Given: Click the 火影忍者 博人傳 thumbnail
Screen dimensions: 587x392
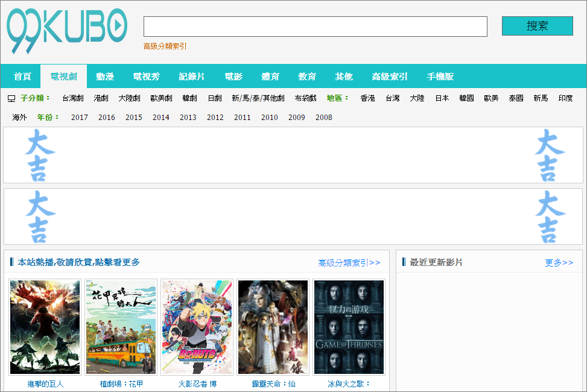Looking at the screenshot, I should coord(197,326).
